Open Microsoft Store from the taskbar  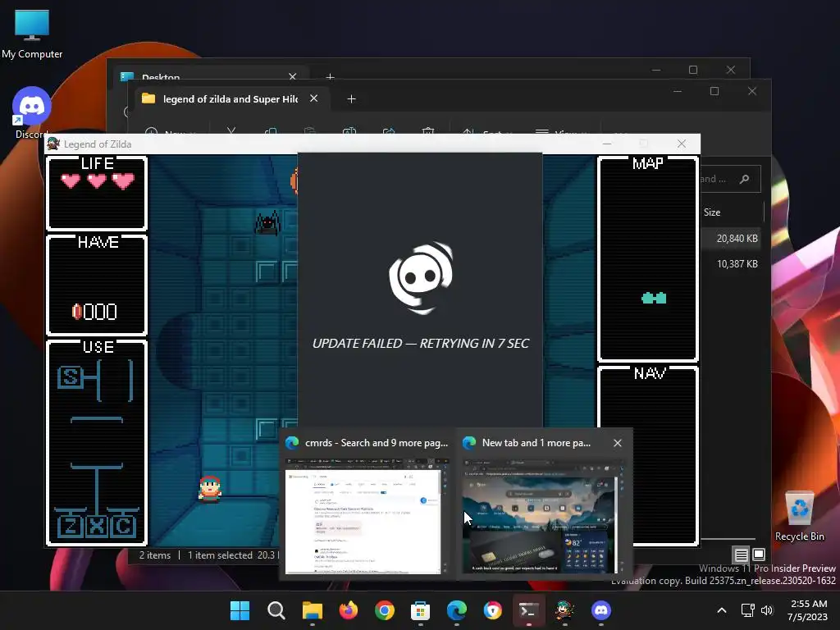pos(421,610)
